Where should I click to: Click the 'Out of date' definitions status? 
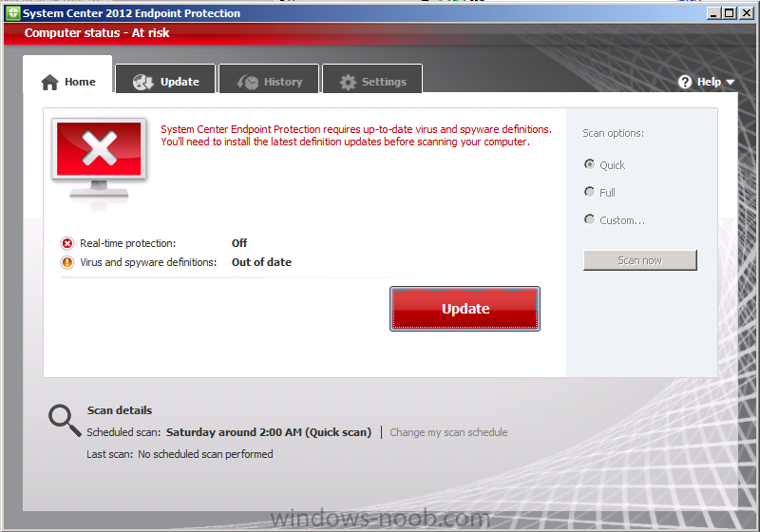point(261,262)
